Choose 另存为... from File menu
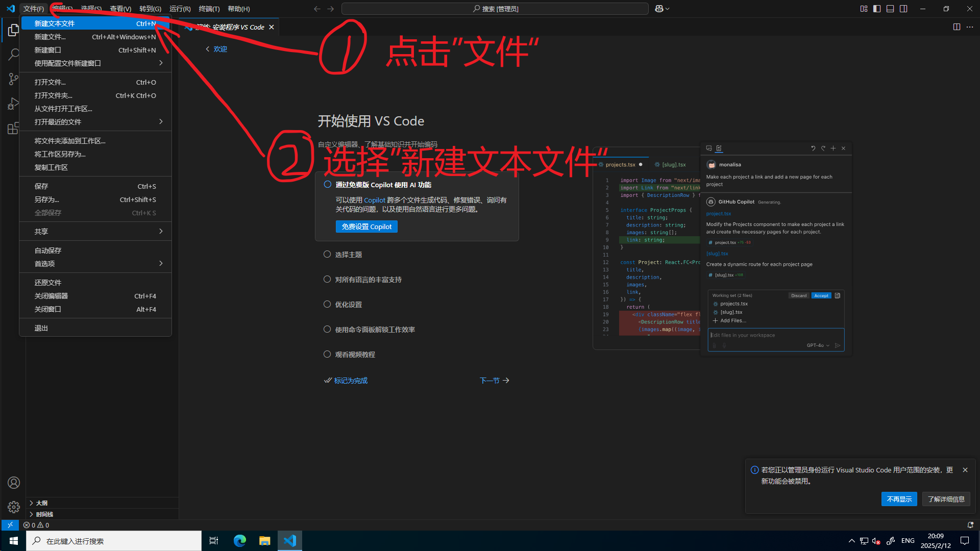The width and height of the screenshot is (980, 551). 95,199
